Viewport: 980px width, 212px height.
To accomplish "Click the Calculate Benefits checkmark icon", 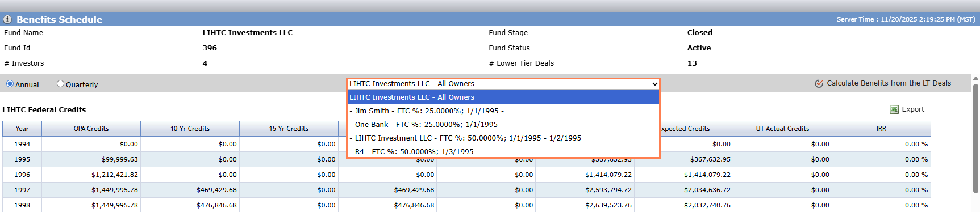I will pos(819,83).
